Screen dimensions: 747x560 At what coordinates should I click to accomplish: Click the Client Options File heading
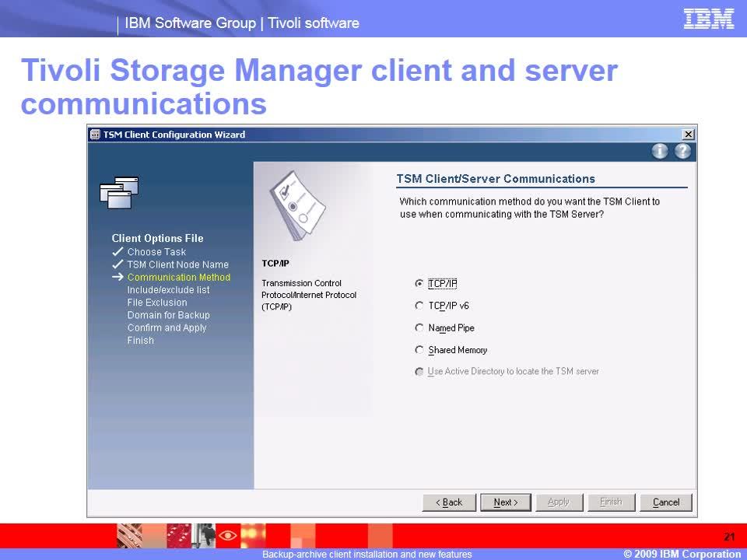[157, 238]
